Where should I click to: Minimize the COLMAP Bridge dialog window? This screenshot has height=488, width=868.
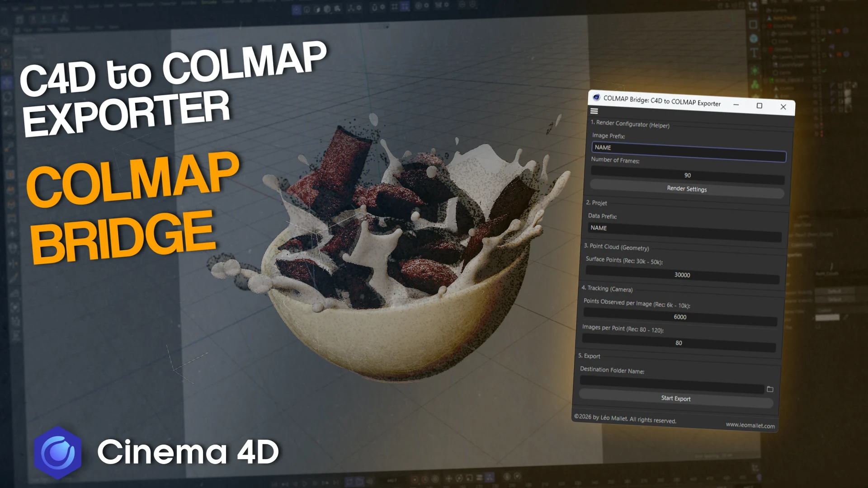pyautogui.click(x=736, y=105)
